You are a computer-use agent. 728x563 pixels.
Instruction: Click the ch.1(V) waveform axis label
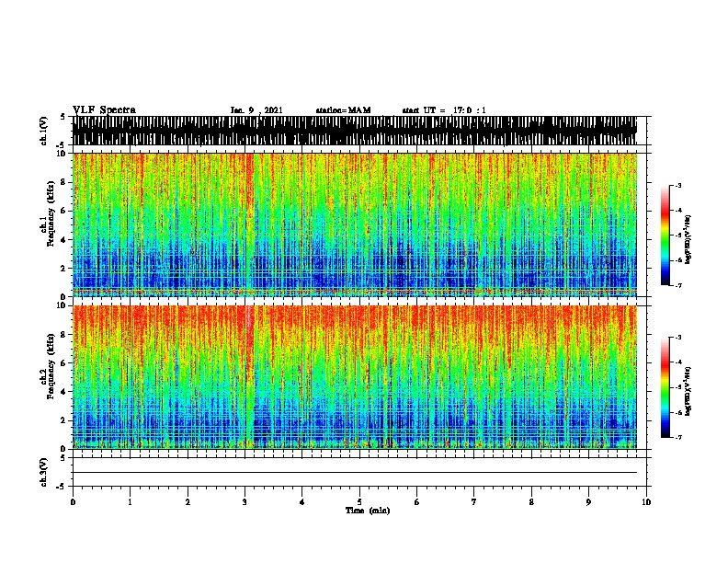click(44, 131)
